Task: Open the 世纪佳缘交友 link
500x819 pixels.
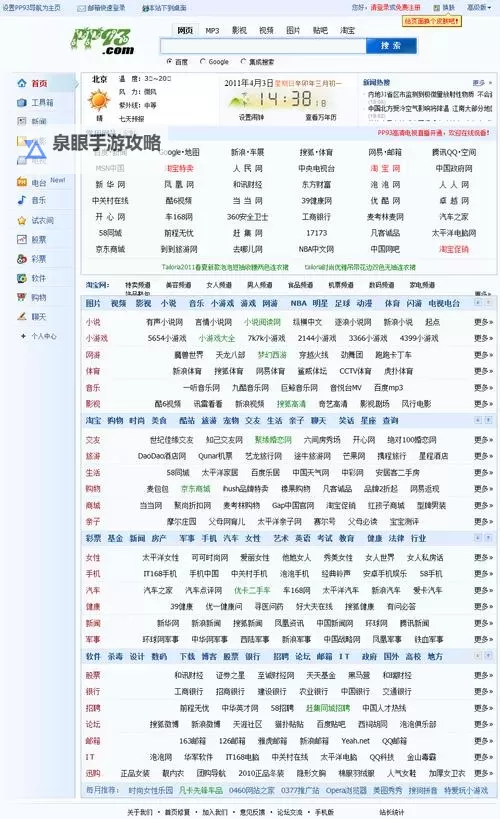Action: tap(171, 440)
